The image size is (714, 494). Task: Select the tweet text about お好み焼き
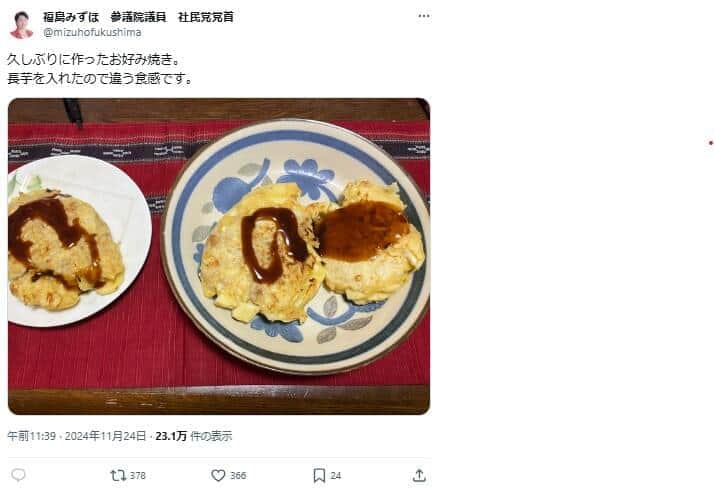pos(100,69)
